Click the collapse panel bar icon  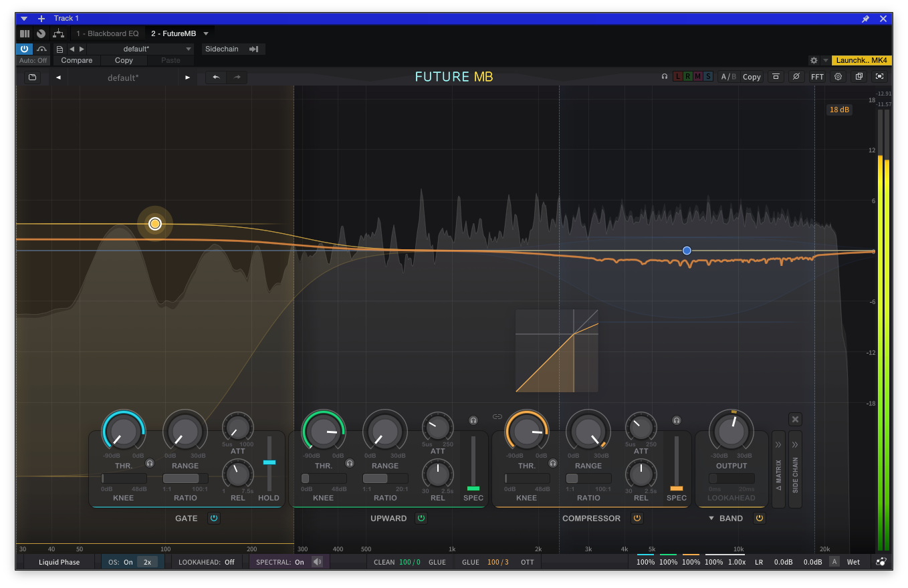776,77
